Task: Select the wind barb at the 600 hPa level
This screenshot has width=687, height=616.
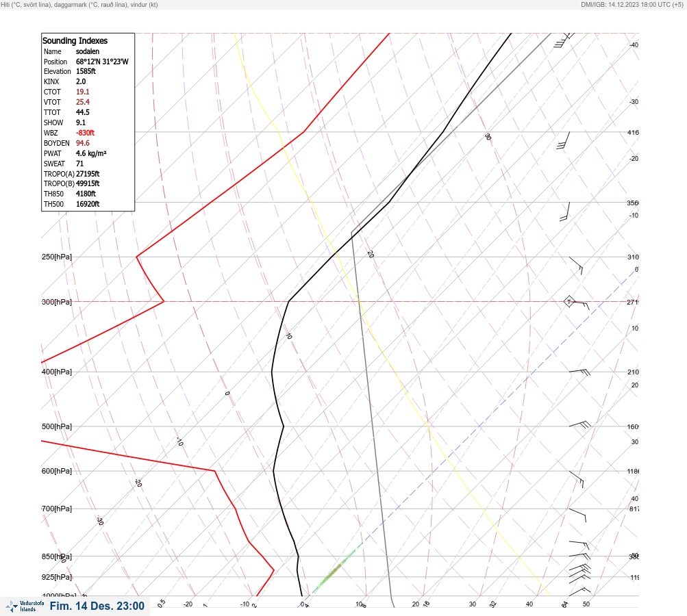Action: (577, 479)
